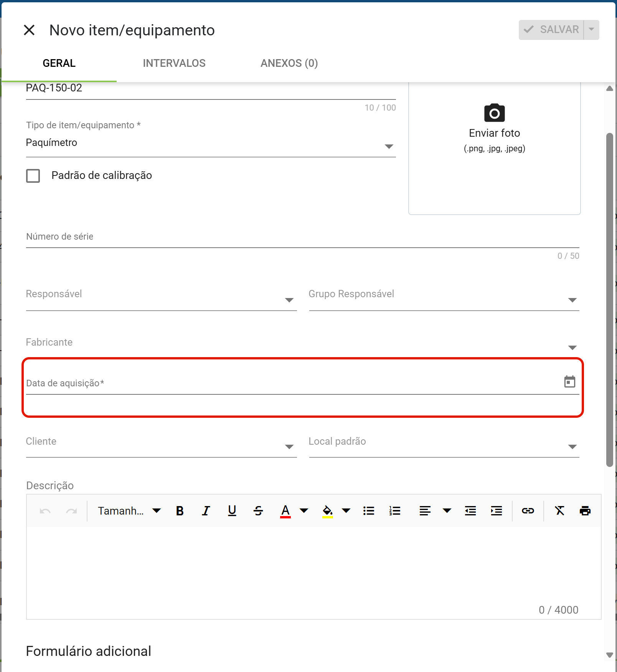
Task: Insert a bulleted list
Action: [369, 511]
